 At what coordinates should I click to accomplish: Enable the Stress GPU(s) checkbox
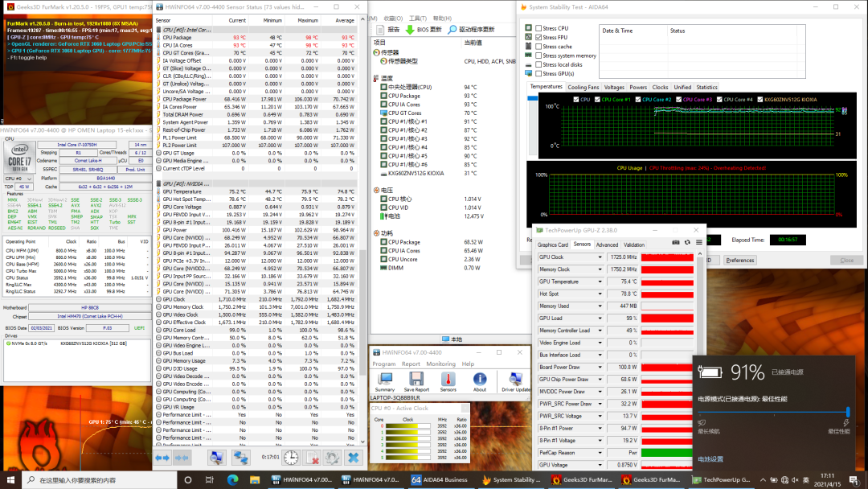[538, 74]
